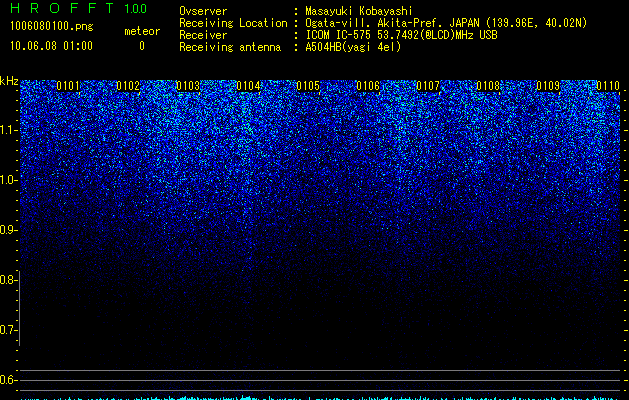Click the kHz axis unit label
This screenshot has height=400, width=629.
pyautogui.click(x=9, y=81)
